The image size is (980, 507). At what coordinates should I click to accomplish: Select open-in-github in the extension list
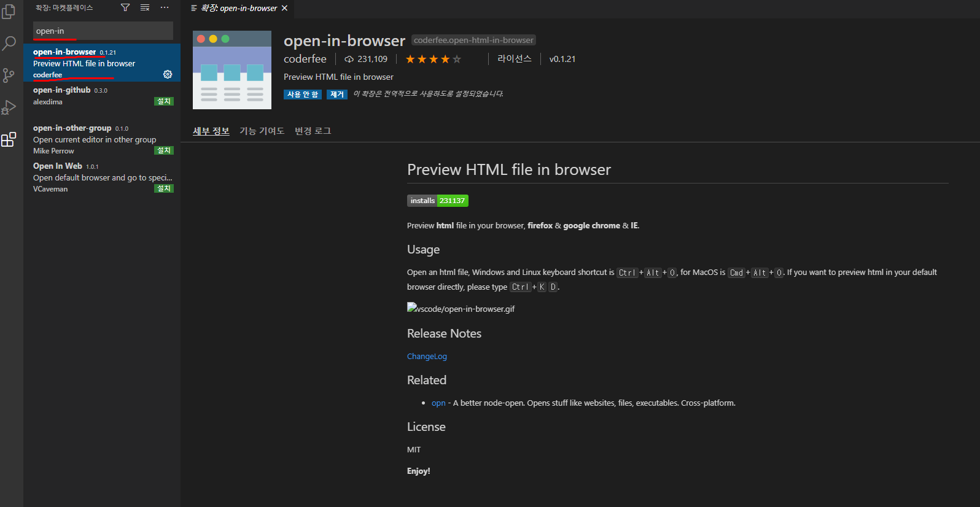[x=102, y=101]
